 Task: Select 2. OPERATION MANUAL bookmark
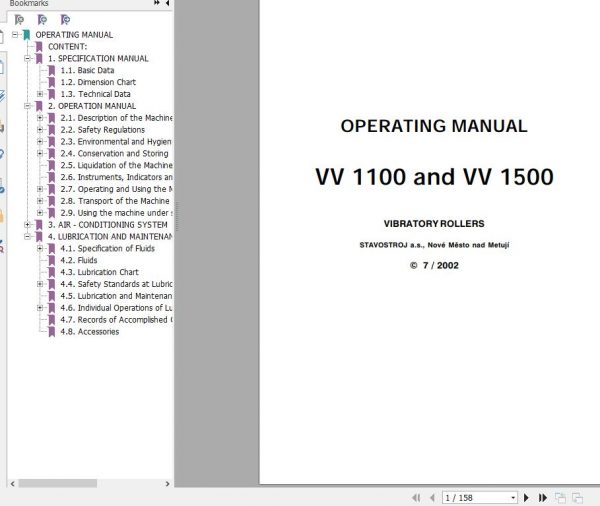tap(92, 106)
